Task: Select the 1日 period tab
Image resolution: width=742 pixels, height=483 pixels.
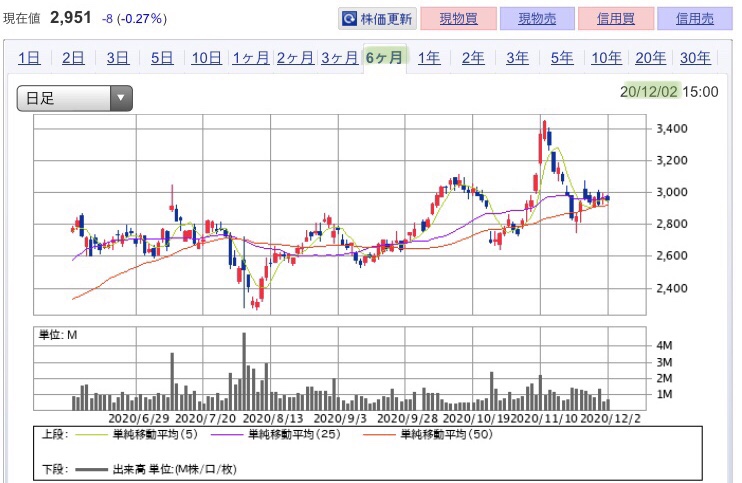Action: pos(29,58)
